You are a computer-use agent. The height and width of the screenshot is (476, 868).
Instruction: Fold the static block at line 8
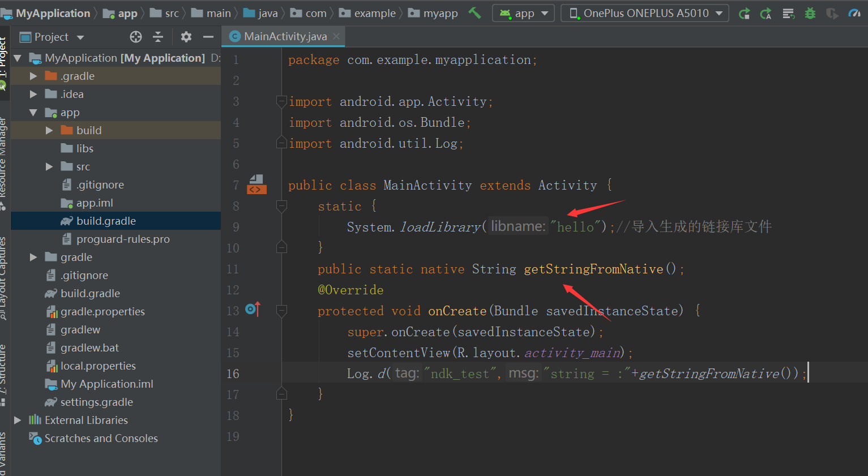coord(281,206)
